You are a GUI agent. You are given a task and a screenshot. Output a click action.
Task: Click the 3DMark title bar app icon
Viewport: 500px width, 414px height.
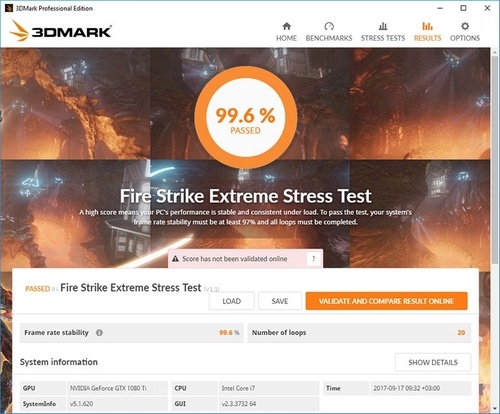pyautogui.click(x=9, y=8)
